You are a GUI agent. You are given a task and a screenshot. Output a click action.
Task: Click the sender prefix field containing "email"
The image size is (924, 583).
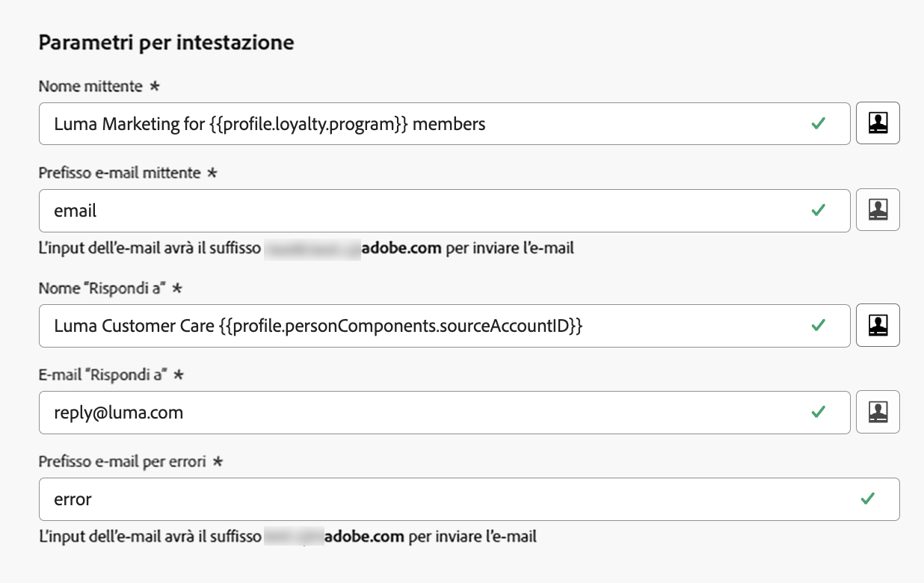[419, 211]
